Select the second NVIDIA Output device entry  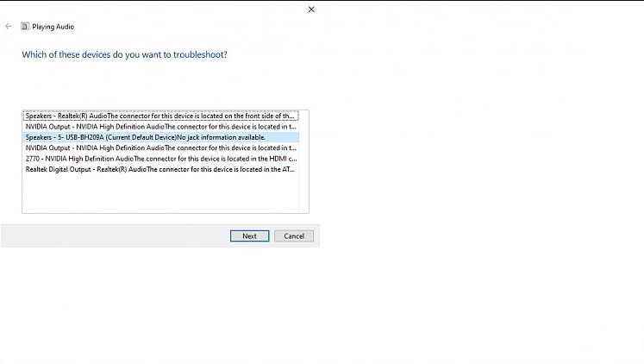159,147
